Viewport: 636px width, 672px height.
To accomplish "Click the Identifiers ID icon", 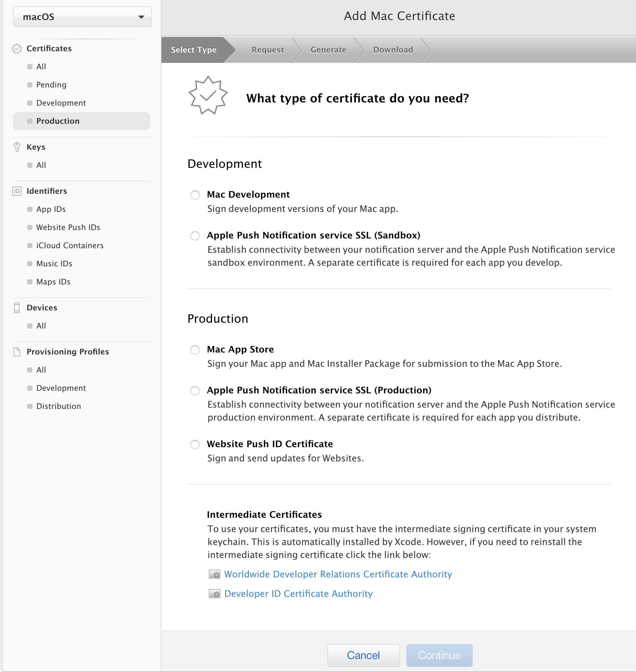I will pyautogui.click(x=17, y=191).
